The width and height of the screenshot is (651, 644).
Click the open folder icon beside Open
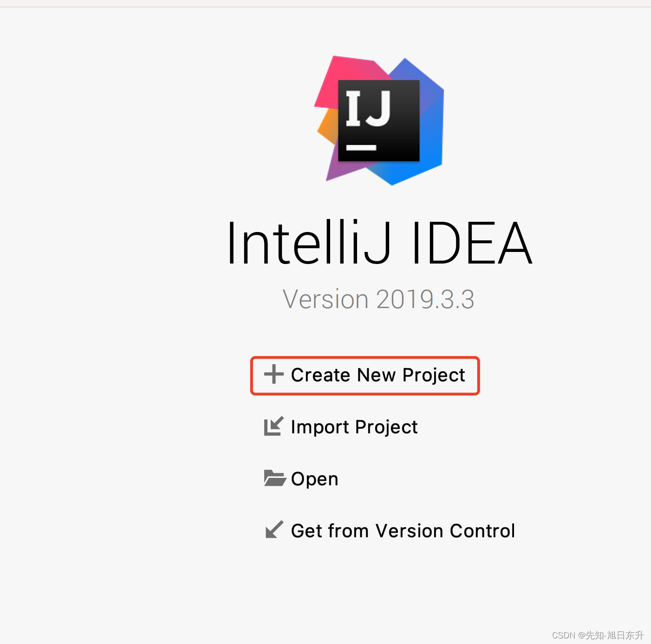coord(275,478)
